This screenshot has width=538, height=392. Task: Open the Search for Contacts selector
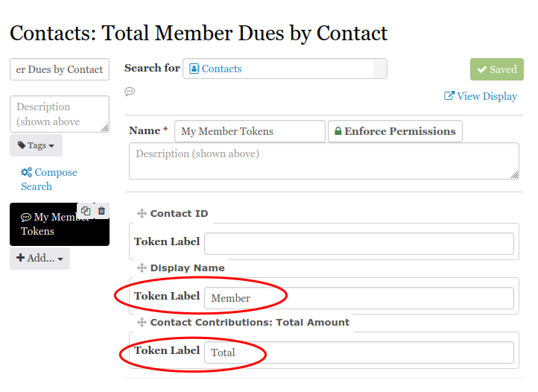[x=285, y=69]
